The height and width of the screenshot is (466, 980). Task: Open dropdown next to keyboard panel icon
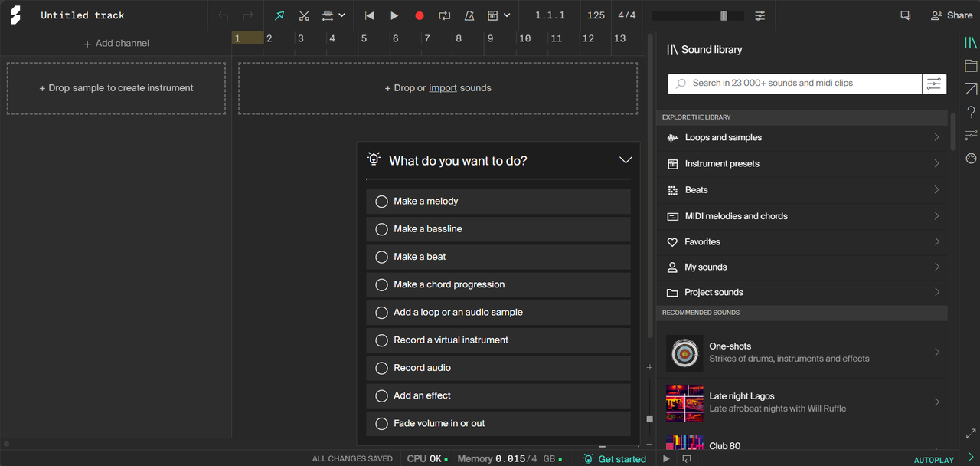pyautogui.click(x=507, y=15)
